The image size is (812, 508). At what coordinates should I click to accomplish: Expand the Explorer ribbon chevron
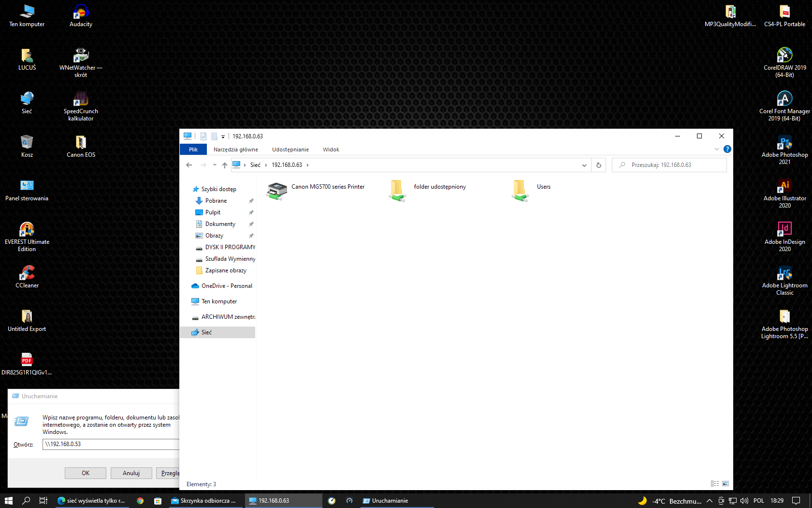(x=717, y=149)
